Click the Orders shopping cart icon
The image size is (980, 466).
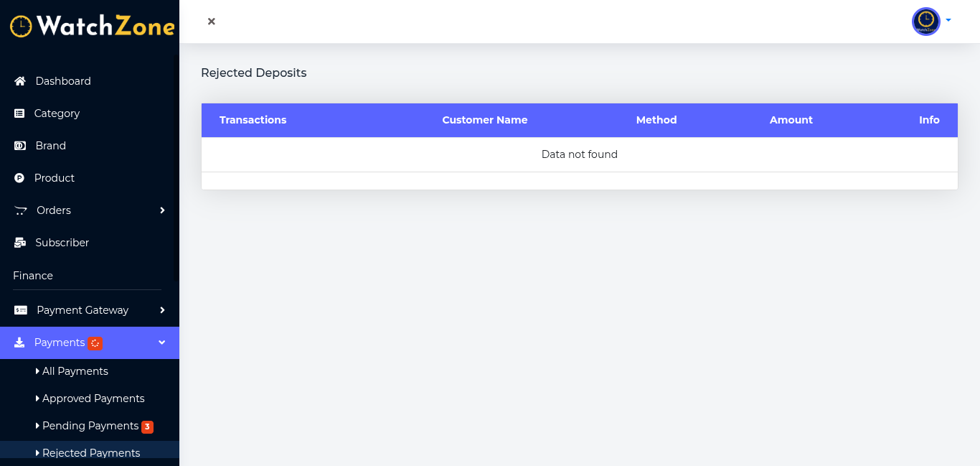[21, 210]
